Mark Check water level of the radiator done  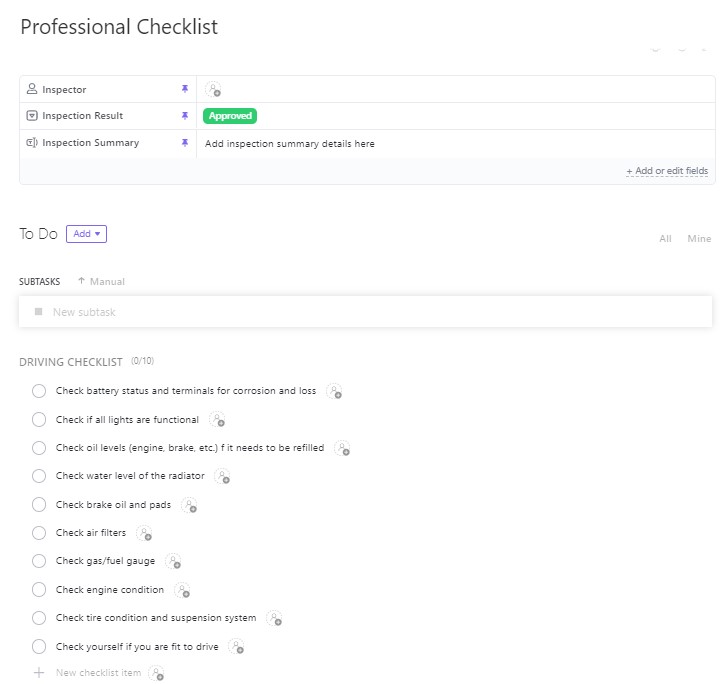pyautogui.click(x=39, y=476)
